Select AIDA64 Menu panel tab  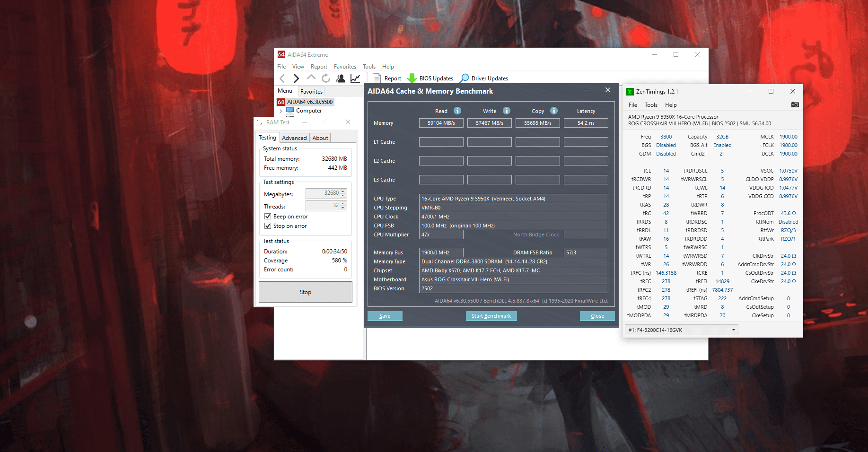pos(285,91)
